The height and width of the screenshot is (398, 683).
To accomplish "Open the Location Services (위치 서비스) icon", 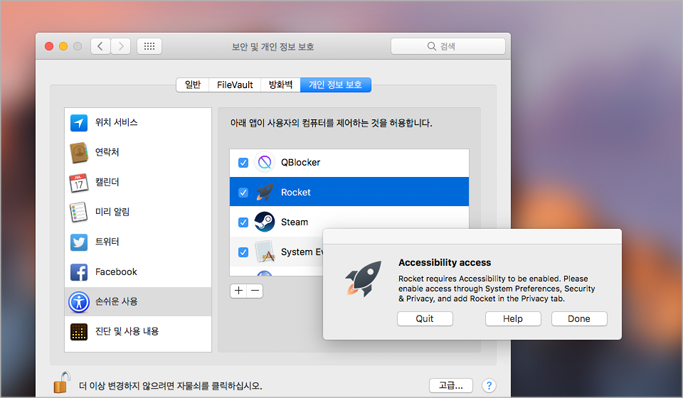I will click(79, 123).
